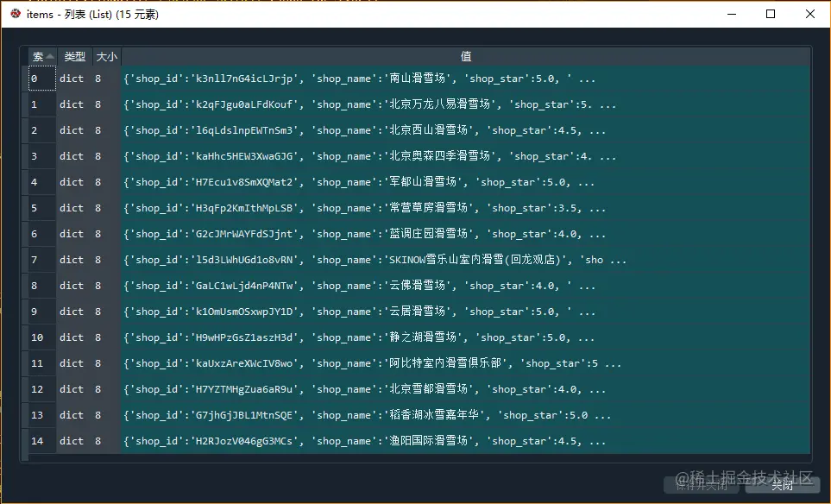The height and width of the screenshot is (504, 831).
Task: Select the value cell for 北京雪都滑雪场
Action: [x=466, y=389]
